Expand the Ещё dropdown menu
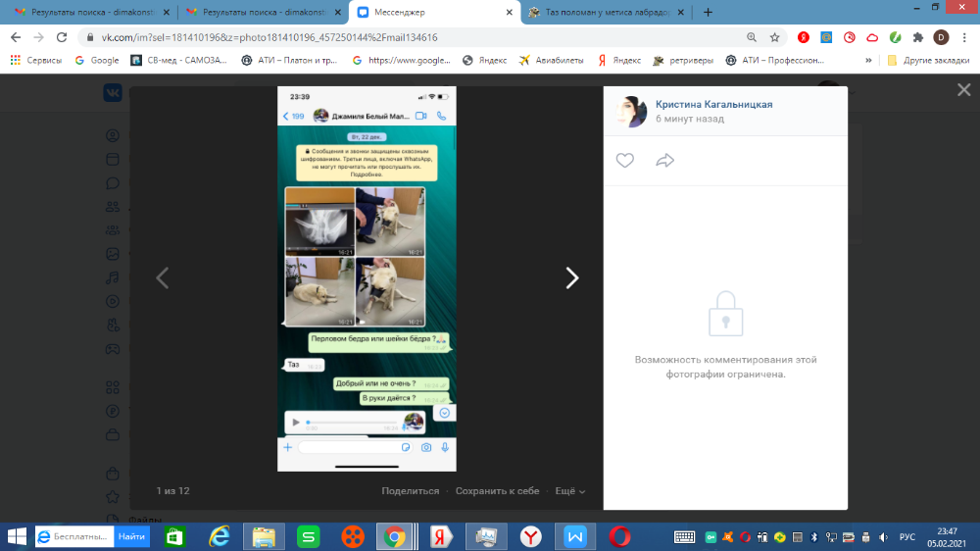Viewport: 980px width, 551px height. (x=570, y=491)
